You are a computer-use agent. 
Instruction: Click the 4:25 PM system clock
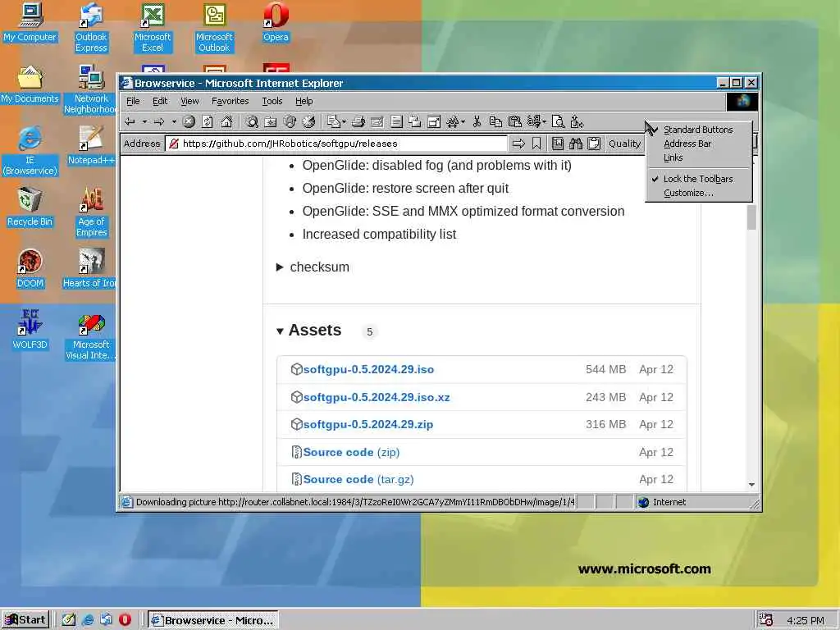[x=806, y=620]
